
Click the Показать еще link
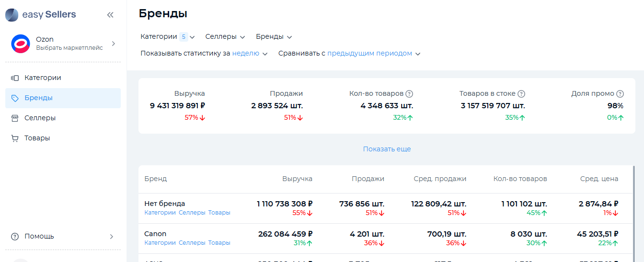click(x=387, y=149)
